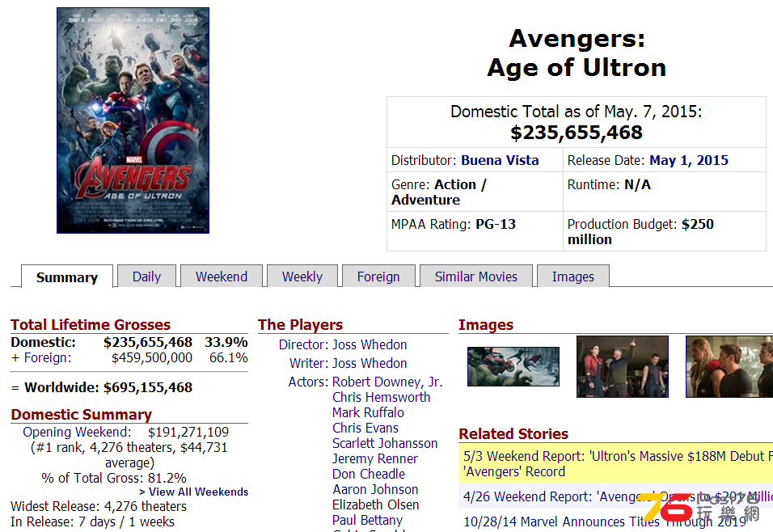Open Don Cheadle actor page
The image size is (773, 532).
tap(369, 474)
